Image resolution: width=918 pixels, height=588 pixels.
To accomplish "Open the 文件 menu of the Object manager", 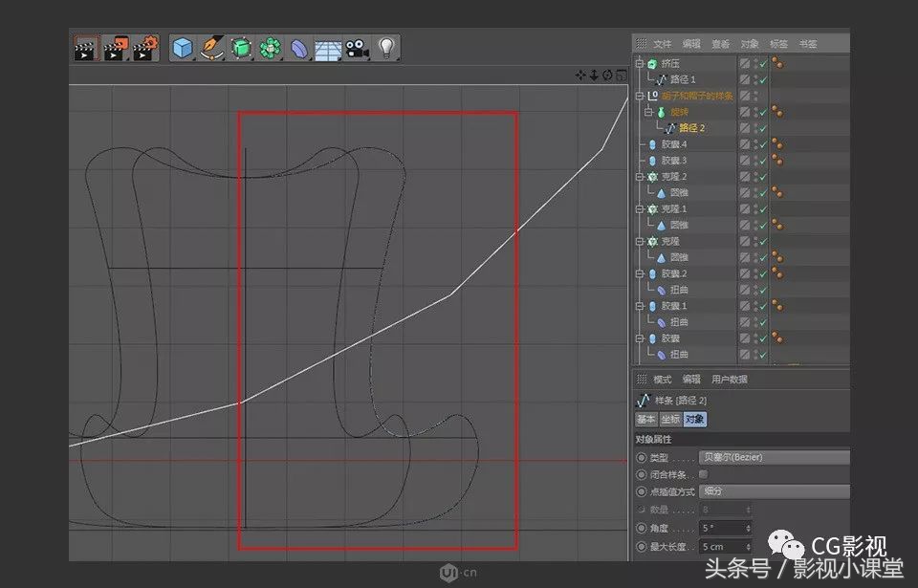I will pos(663,42).
